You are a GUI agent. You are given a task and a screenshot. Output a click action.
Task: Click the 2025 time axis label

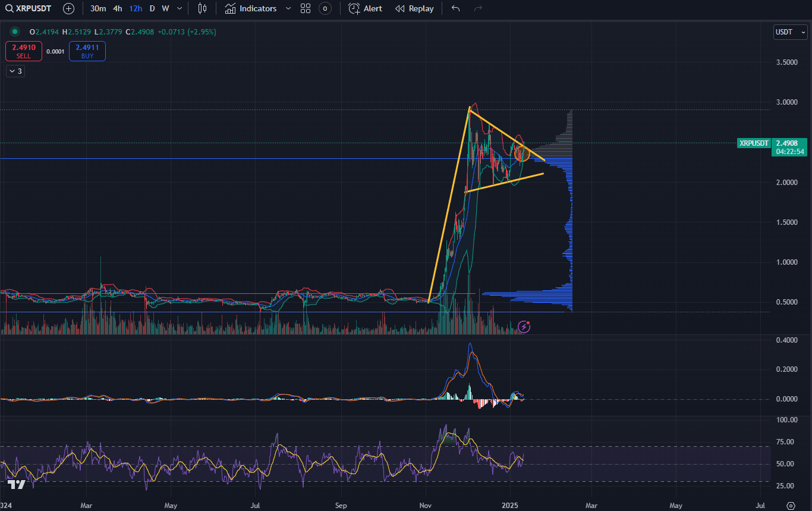[510, 506]
